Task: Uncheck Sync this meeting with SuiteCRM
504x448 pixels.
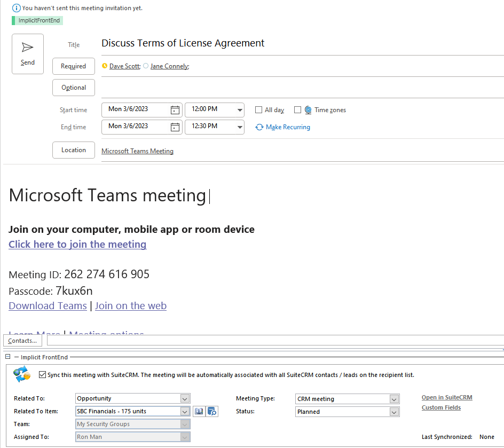Action: [x=43, y=375]
